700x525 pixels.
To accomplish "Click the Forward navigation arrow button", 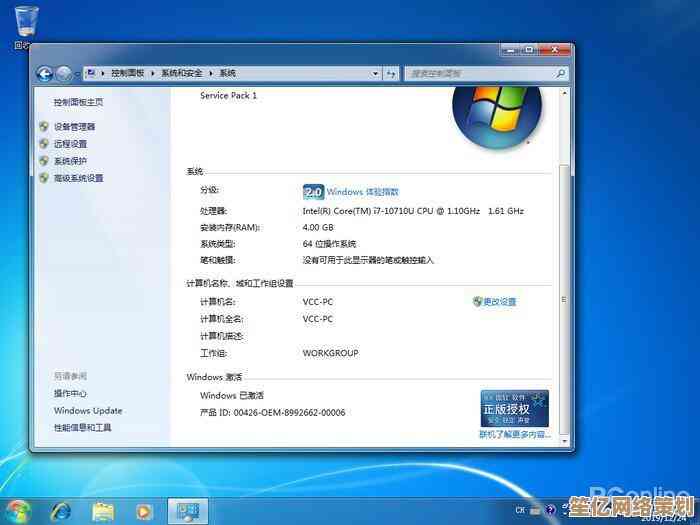I will (x=64, y=73).
